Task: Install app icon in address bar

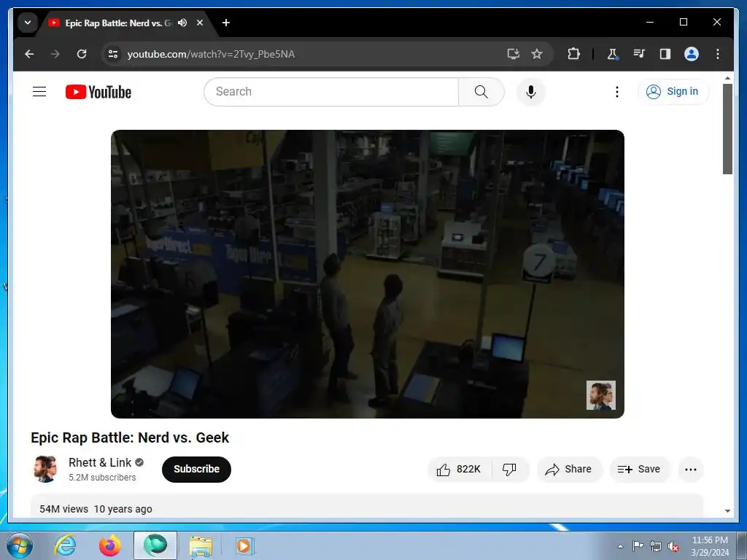Action: point(513,54)
